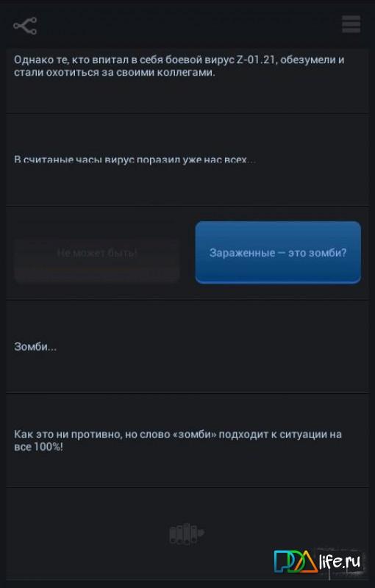Tap the message starting "Однако те, кто впитал"
Viewport: 375px width, 588px height.
tap(187, 80)
